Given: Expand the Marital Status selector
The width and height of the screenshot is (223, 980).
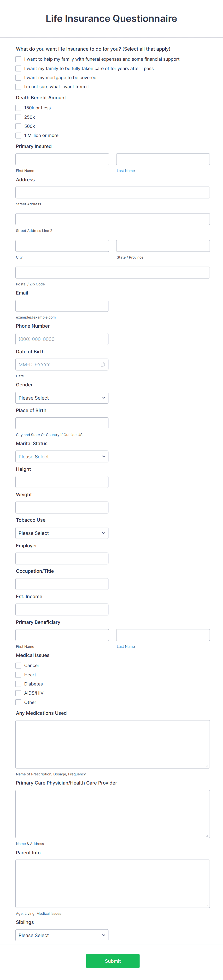Looking at the screenshot, I should (62, 456).
